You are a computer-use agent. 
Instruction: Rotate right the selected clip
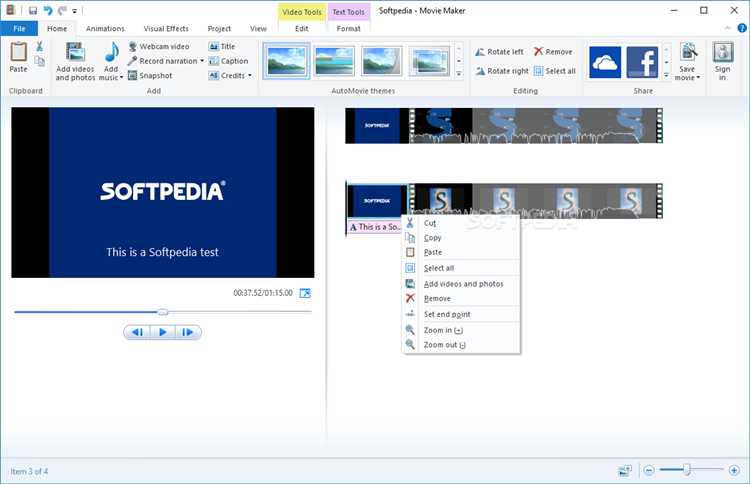501,71
